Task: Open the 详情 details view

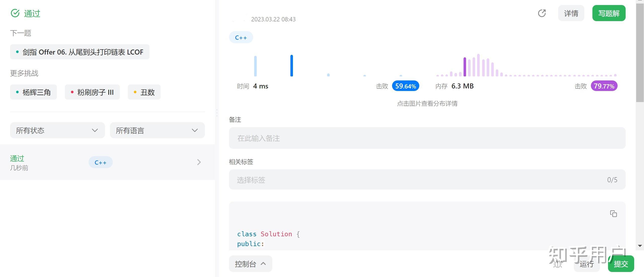Action: pyautogui.click(x=571, y=13)
